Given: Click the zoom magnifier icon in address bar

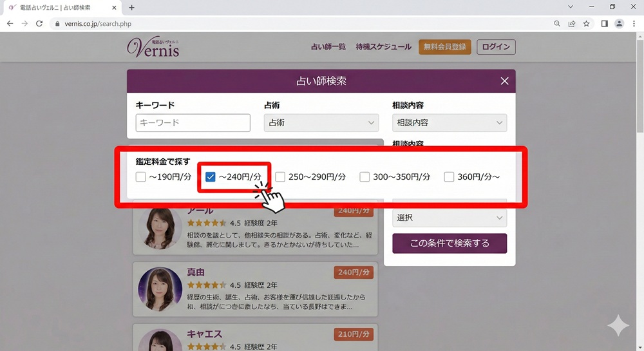Looking at the screenshot, I should tap(557, 24).
